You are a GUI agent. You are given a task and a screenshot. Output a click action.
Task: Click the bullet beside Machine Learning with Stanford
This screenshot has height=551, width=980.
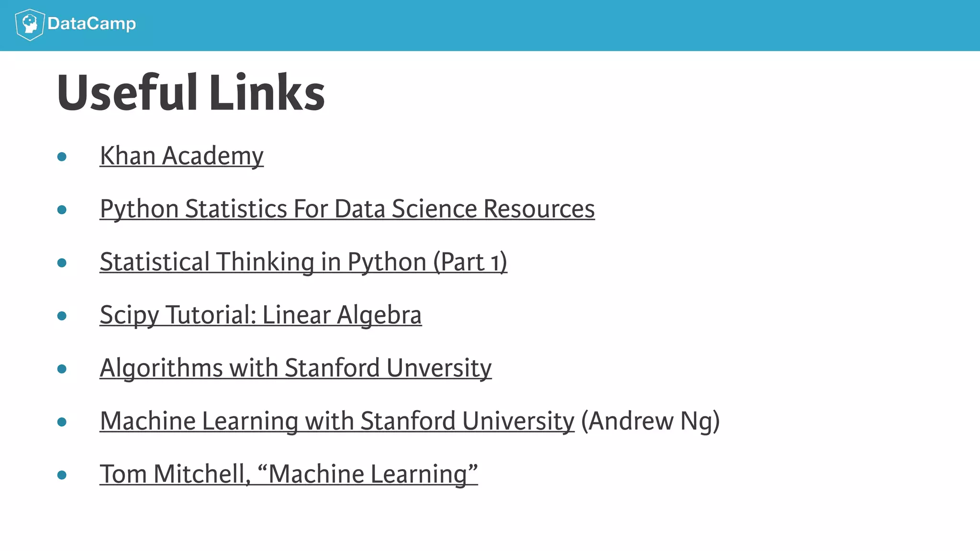62,422
